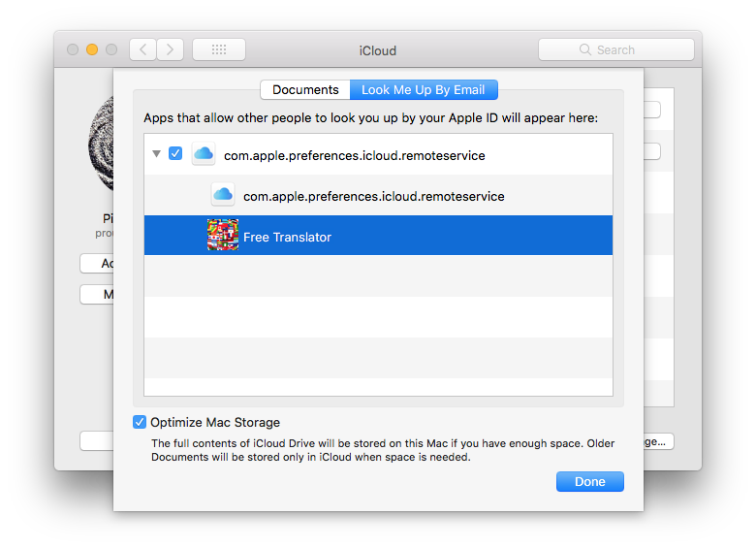Switch to the Documents tab

coord(305,90)
